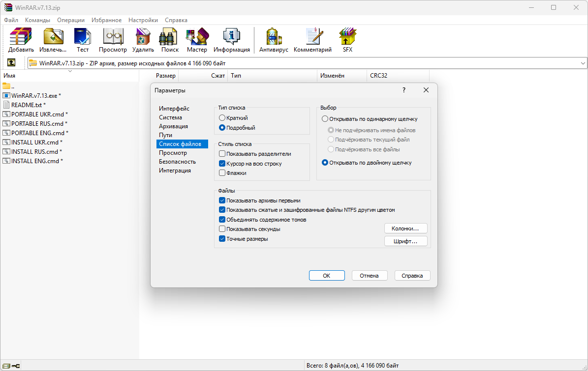This screenshot has width=588, height=371.
Task: Expand the archive path dropdown arrow
Action: click(583, 63)
